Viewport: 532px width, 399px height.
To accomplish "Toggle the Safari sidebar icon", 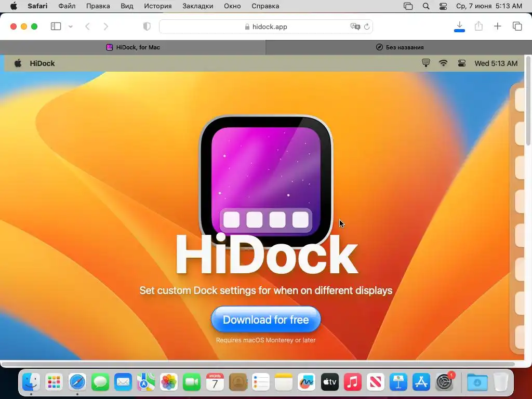I will tap(56, 26).
